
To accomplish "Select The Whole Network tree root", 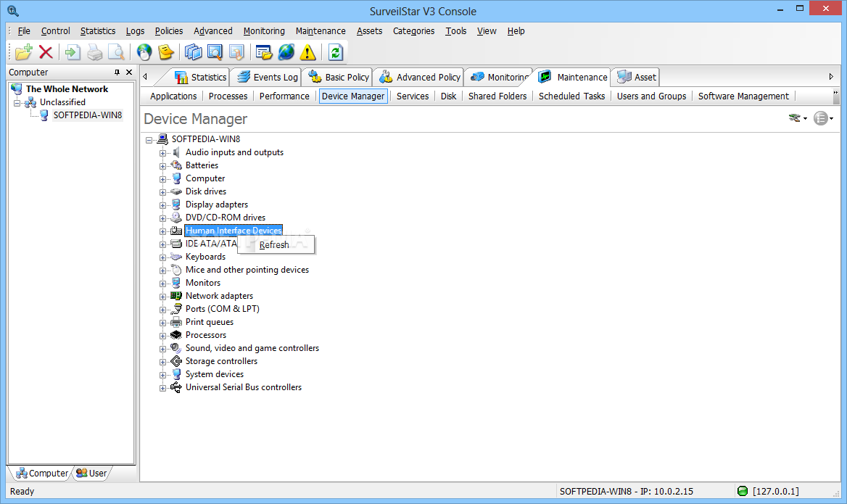I will pos(67,89).
